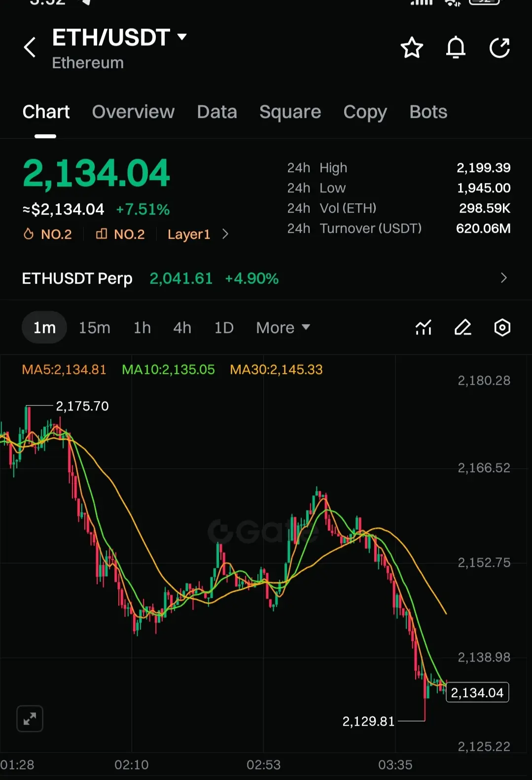The height and width of the screenshot is (780, 532).
Task: Tap the Perp price 2,041.61
Action: point(181,278)
